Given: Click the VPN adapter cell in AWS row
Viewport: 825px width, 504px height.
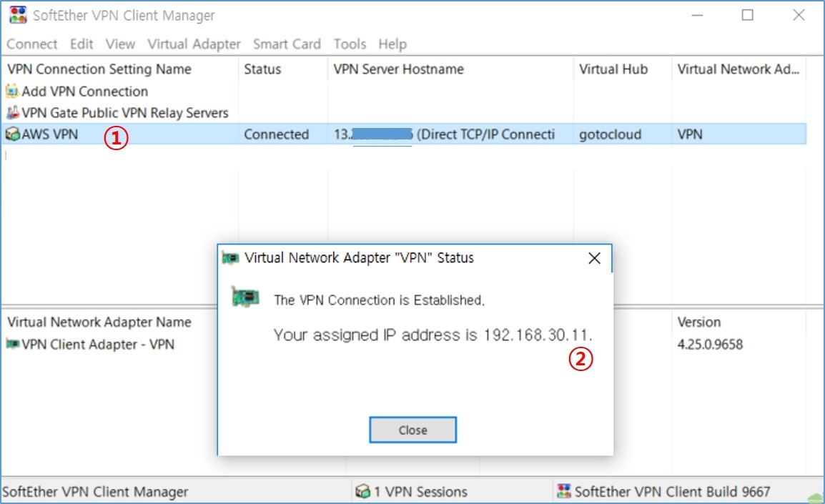Looking at the screenshot, I should (x=690, y=134).
